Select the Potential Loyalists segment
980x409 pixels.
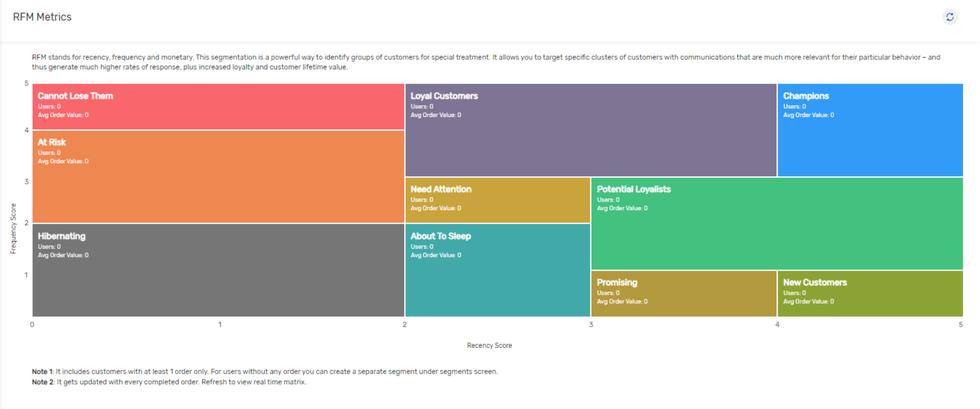tap(777, 224)
